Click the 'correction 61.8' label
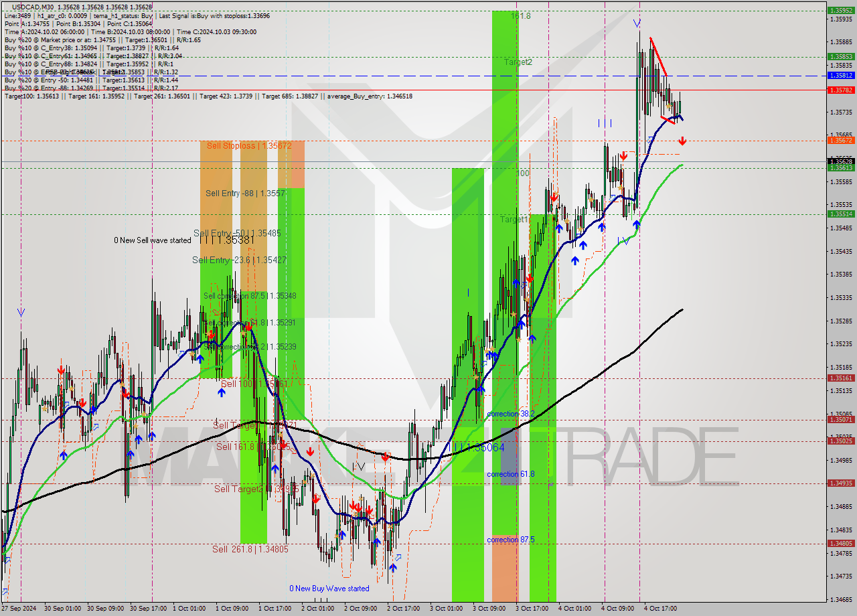857x616 pixels. [x=511, y=474]
